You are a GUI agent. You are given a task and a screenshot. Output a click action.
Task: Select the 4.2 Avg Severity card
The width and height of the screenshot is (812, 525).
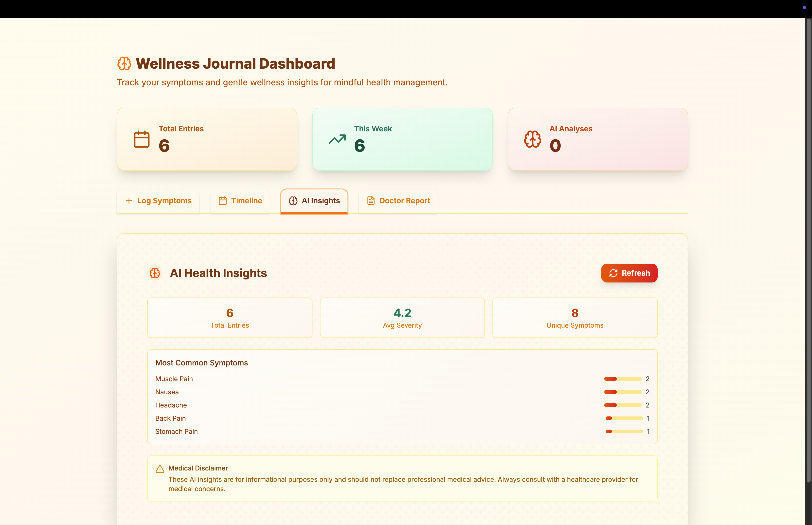(402, 317)
